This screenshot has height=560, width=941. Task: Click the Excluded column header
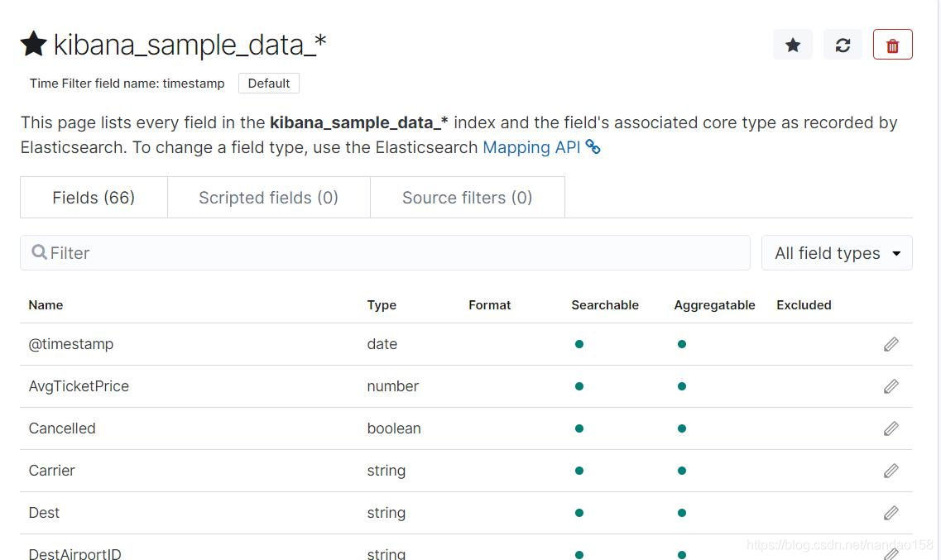[x=804, y=305]
